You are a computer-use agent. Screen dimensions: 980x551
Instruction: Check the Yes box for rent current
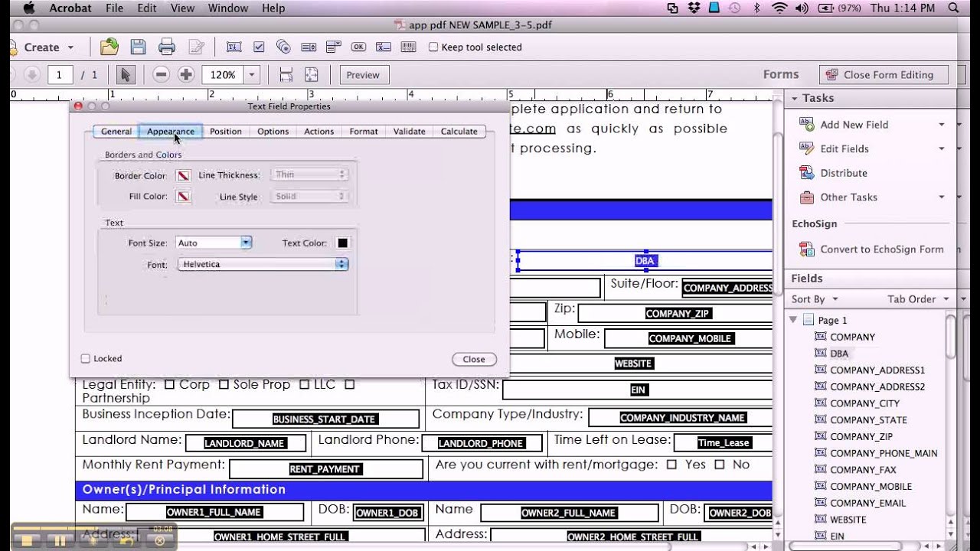[672, 465]
